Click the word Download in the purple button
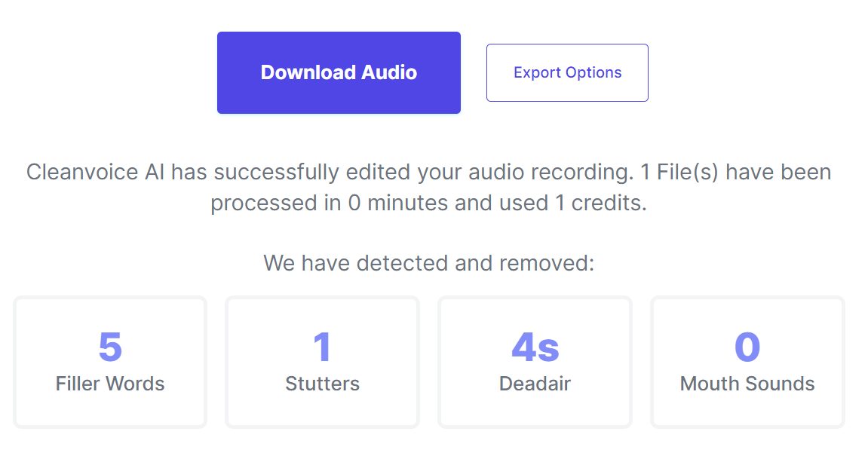This screenshot has width=868, height=459. (x=308, y=72)
